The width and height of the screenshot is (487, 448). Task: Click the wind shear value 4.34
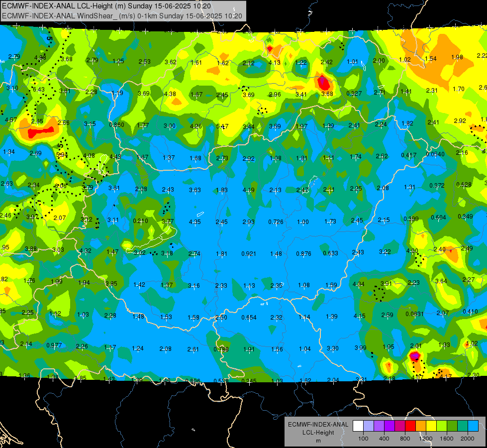(359, 284)
